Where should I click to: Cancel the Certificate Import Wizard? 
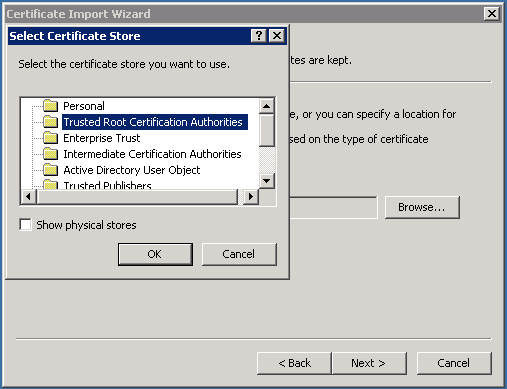coord(454,363)
